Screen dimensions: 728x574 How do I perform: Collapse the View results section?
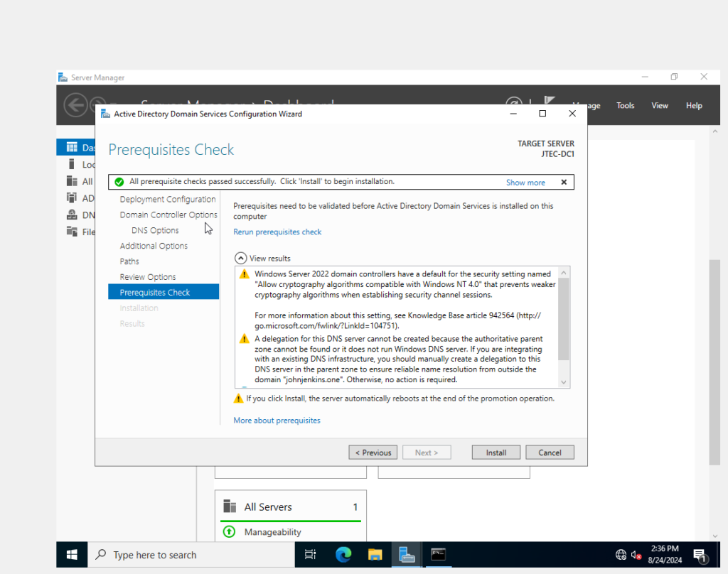coord(240,259)
